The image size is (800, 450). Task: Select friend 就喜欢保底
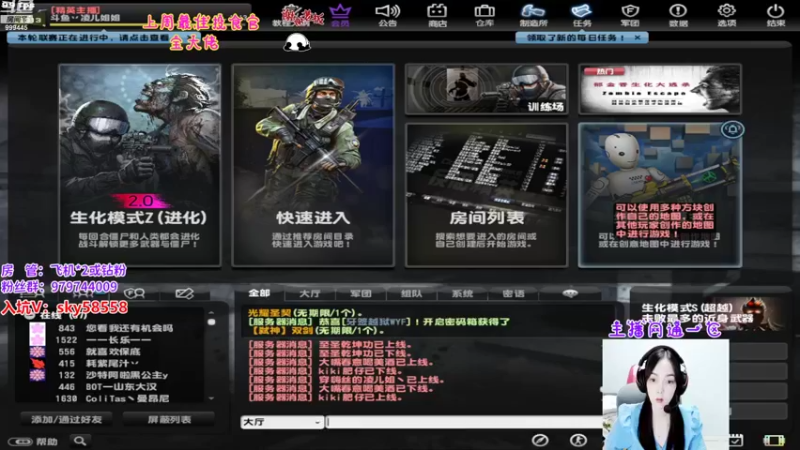[x=112, y=352]
